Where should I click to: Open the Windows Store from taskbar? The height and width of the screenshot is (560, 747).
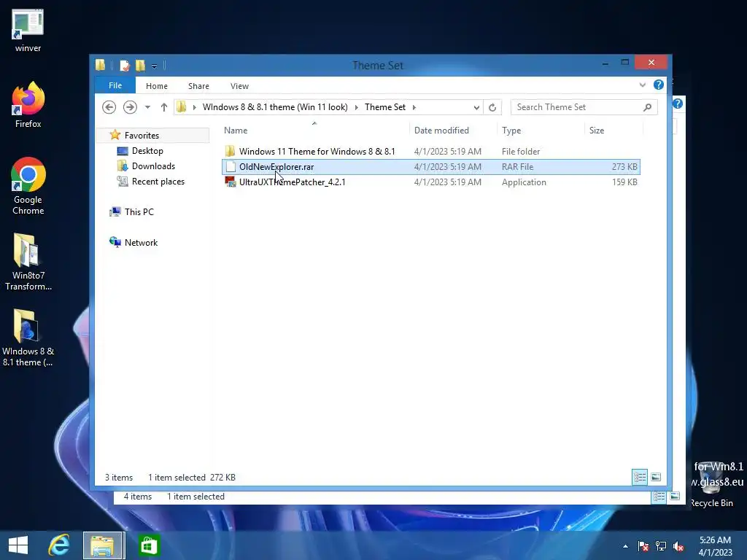point(148,545)
